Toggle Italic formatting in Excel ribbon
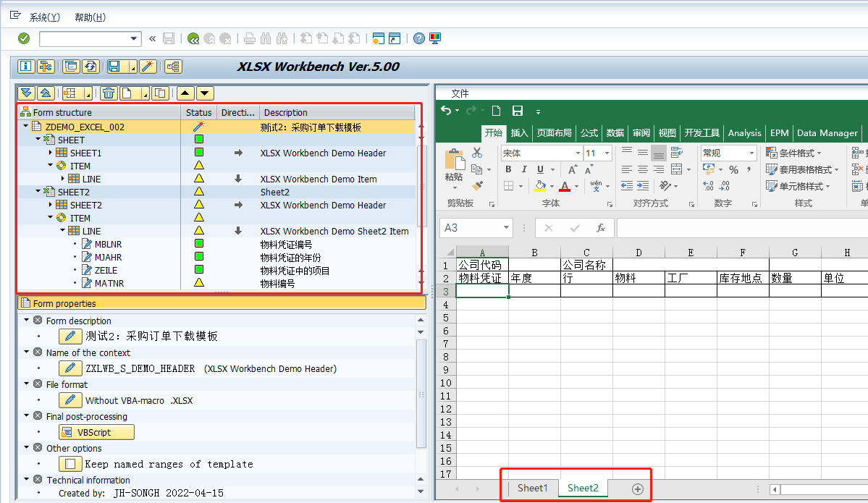 coord(524,169)
